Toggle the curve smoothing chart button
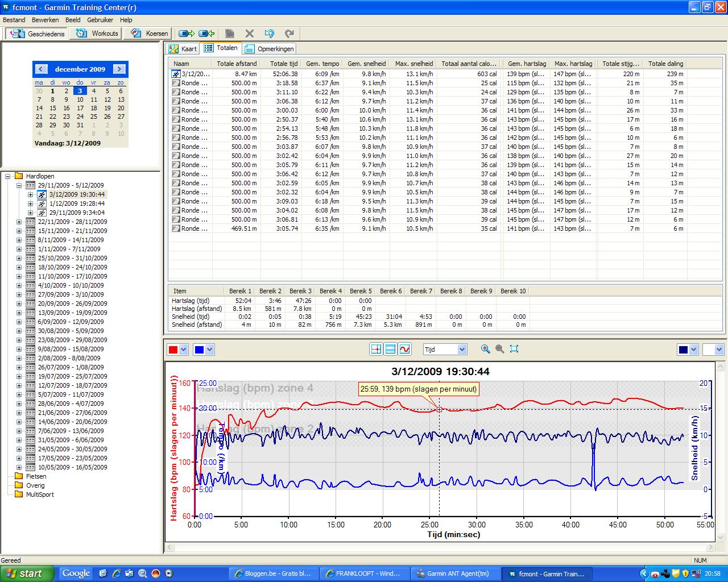 (x=404, y=349)
